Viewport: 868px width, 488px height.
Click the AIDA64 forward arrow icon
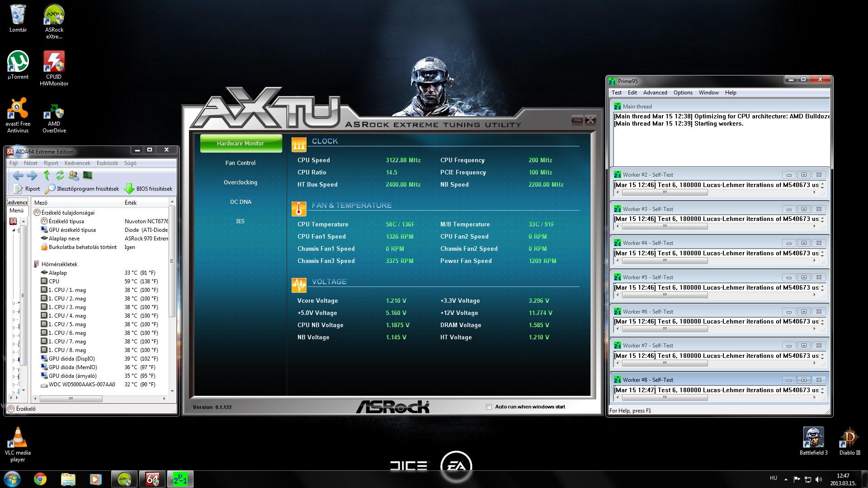point(32,175)
